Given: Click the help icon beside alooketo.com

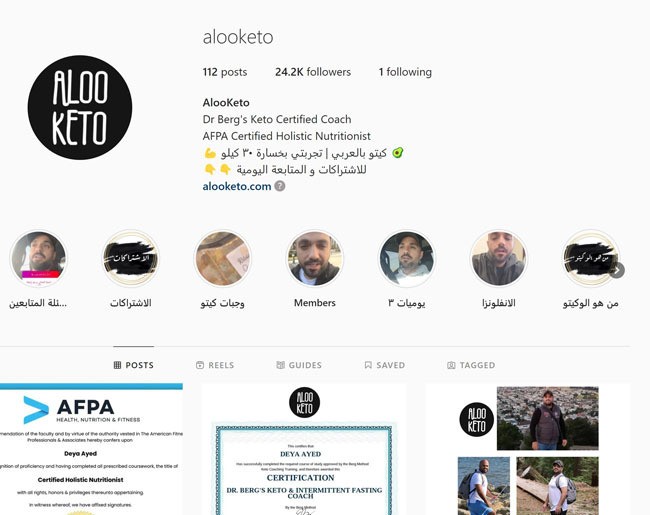Looking at the screenshot, I should [x=280, y=186].
